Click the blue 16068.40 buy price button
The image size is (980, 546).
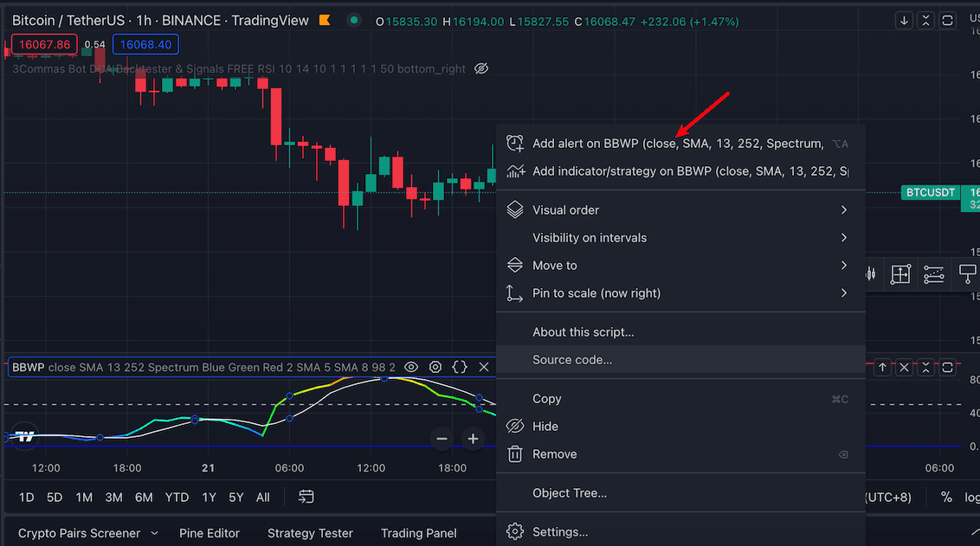[x=145, y=44]
